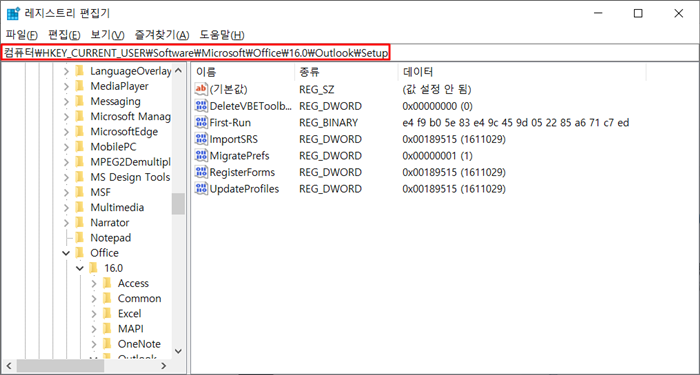Click the tree pane scroll left arrow
The image size is (700, 375).
click(x=9, y=366)
